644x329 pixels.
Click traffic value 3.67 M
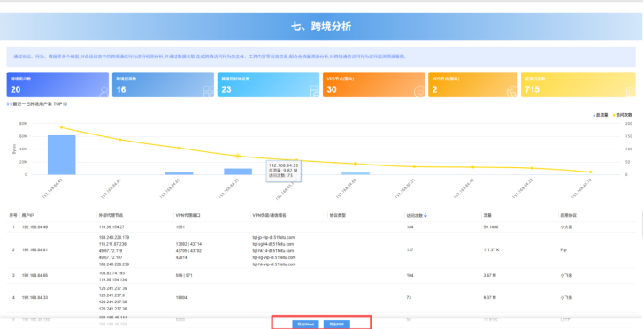(x=490, y=276)
